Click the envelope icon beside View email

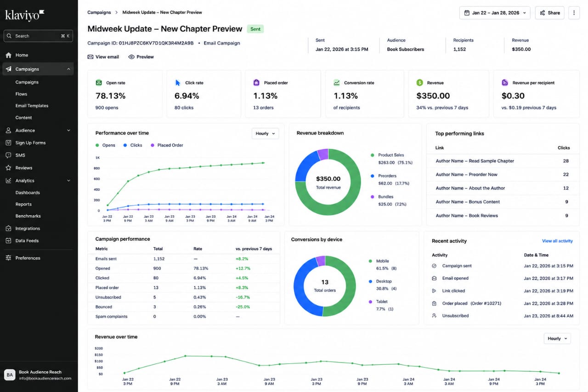coord(90,57)
